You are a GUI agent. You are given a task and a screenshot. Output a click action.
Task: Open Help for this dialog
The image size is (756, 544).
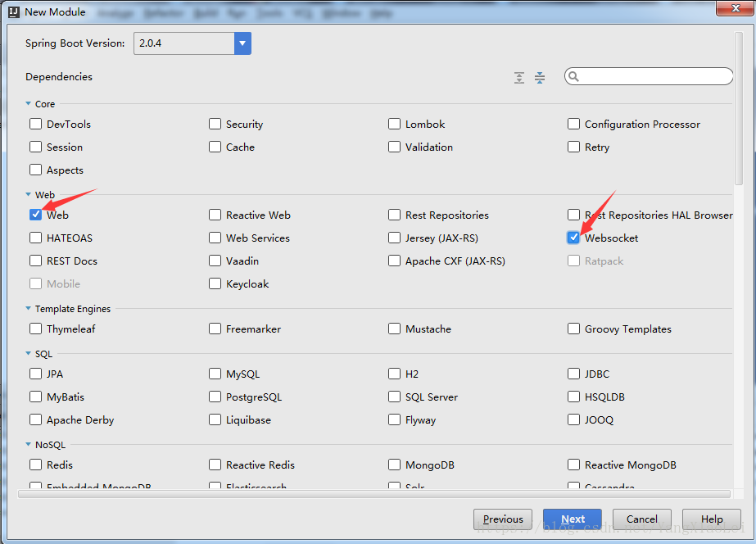712,519
